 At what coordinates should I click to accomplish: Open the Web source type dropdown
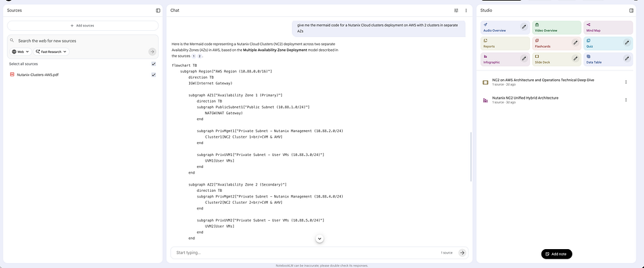[21, 52]
